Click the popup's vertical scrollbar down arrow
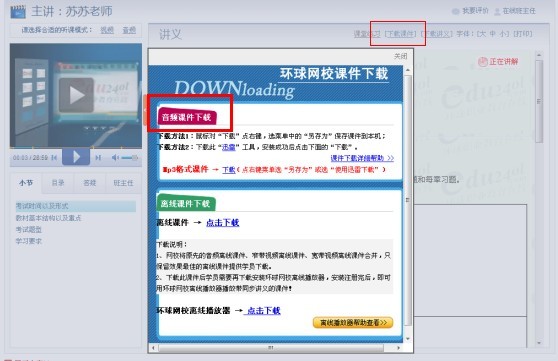This screenshot has height=361, width=558. (x=408, y=339)
